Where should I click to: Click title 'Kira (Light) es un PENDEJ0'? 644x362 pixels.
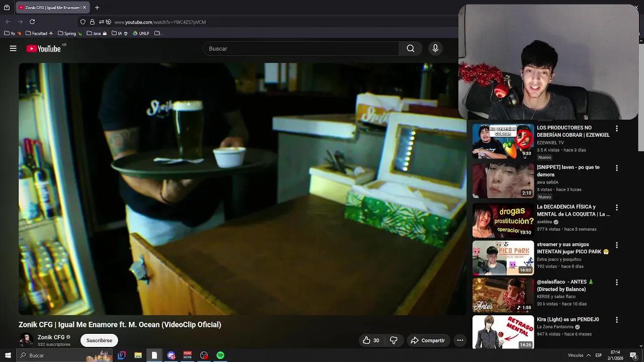(x=568, y=319)
